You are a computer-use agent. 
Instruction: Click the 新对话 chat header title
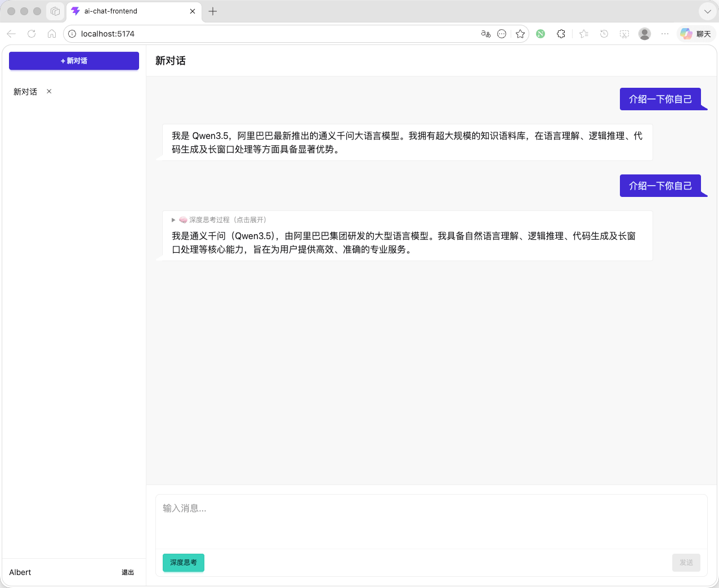click(171, 61)
